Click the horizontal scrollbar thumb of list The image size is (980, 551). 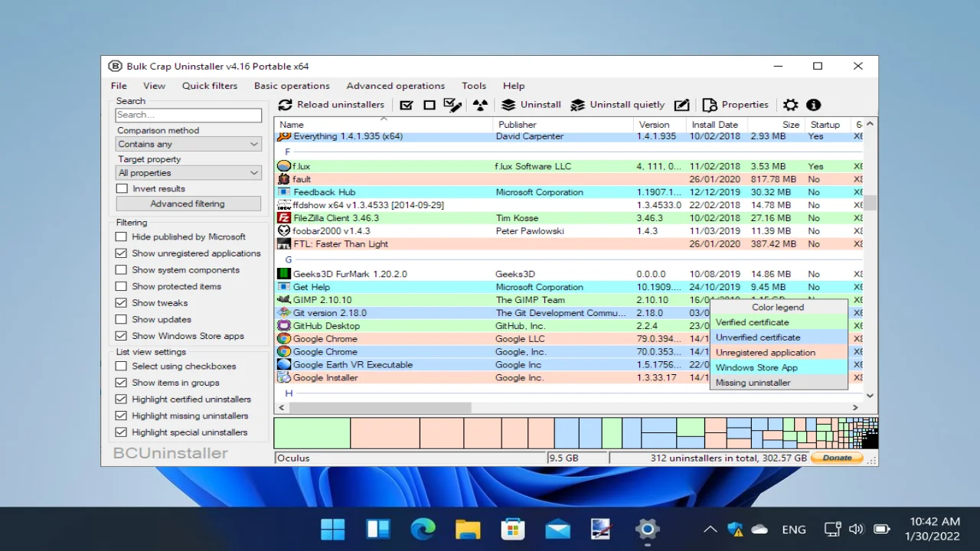(x=380, y=408)
